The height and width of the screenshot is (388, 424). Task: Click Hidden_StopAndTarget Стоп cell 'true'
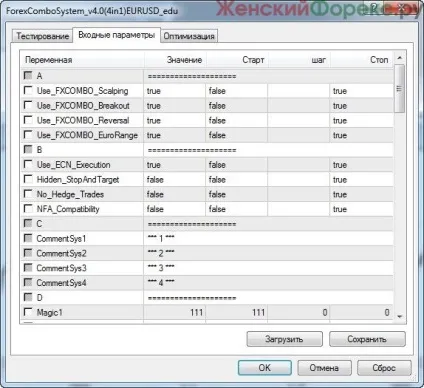tap(361, 179)
